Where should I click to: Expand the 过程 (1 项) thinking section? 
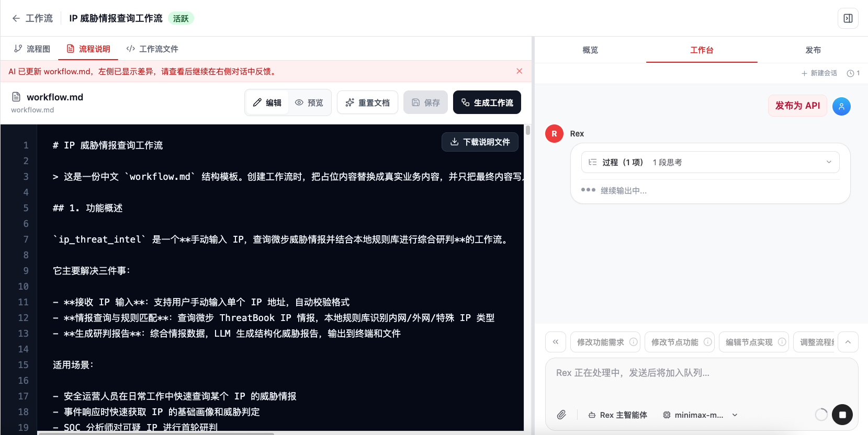pyautogui.click(x=710, y=162)
